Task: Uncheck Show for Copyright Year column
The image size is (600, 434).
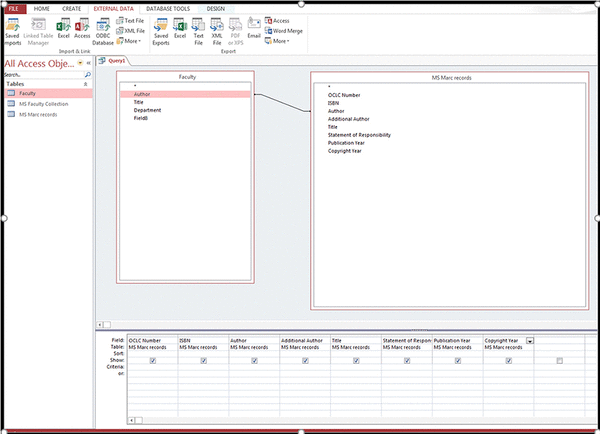Action: [x=509, y=361]
